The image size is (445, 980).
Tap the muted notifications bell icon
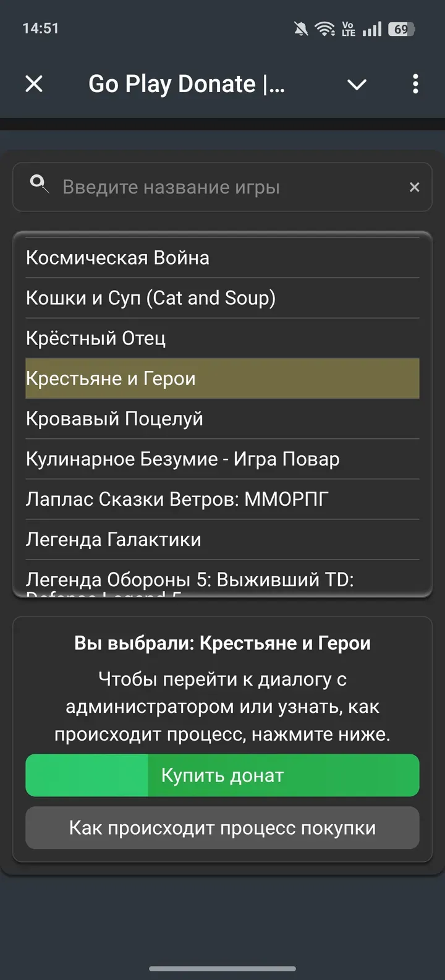[301, 28]
